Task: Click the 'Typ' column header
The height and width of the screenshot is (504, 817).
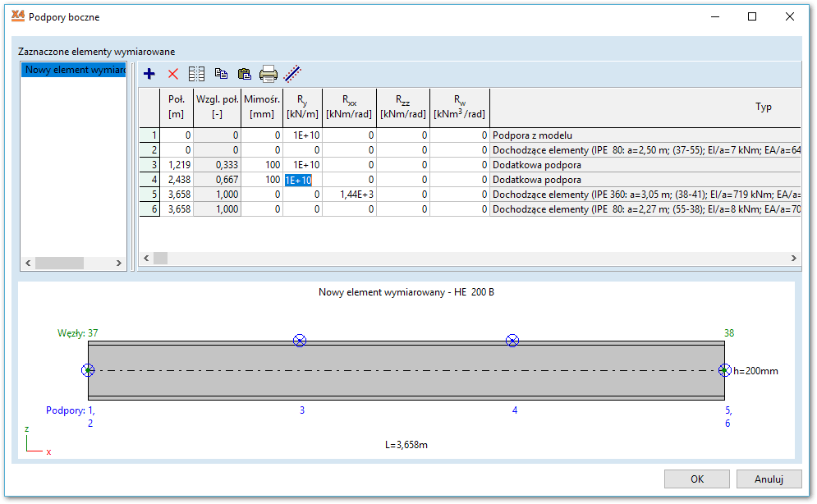Action: coord(764,108)
